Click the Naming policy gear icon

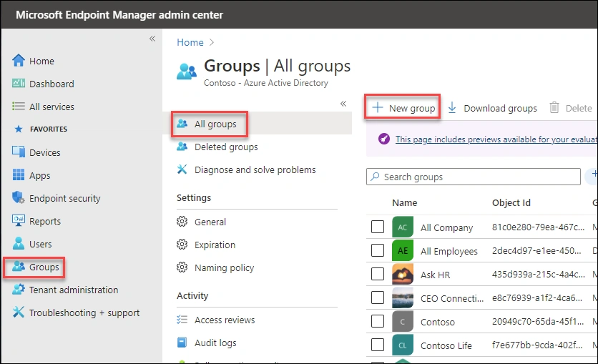pyautogui.click(x=182, y=267)
